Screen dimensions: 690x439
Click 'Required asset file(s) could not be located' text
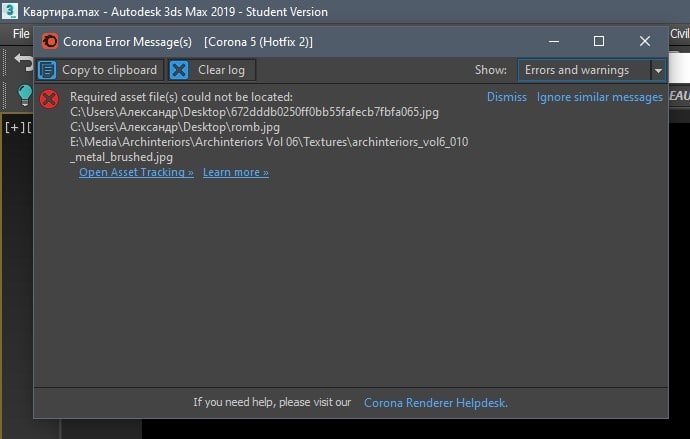[x=181, y=97]
